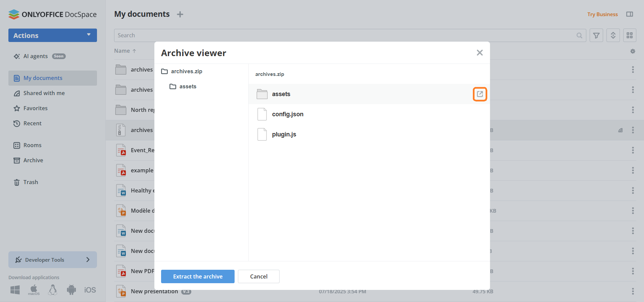
Task: Toggle the info panel icon
Action: pos(630,14)
